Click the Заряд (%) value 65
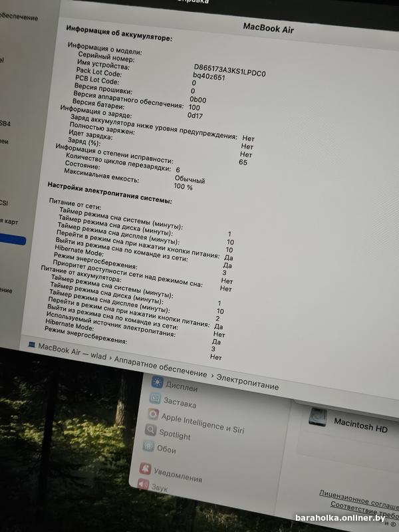Viewport: 399px width, 532px height. click(243, 162)
